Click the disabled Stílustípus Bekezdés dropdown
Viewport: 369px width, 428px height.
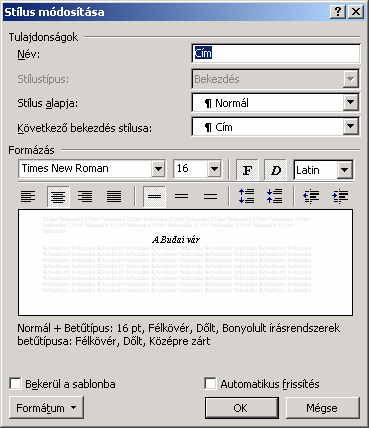[276, 79]
